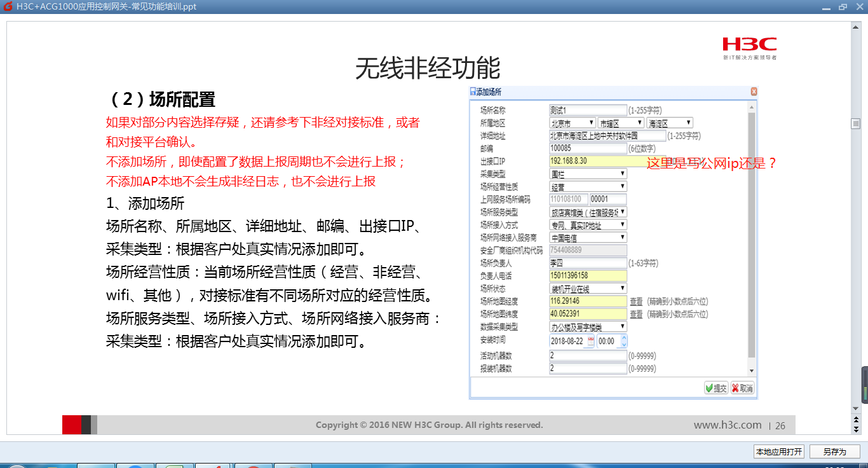
Task: Click the dialog's vertical scrollbar thumb
Action: [x=752, y=234]
